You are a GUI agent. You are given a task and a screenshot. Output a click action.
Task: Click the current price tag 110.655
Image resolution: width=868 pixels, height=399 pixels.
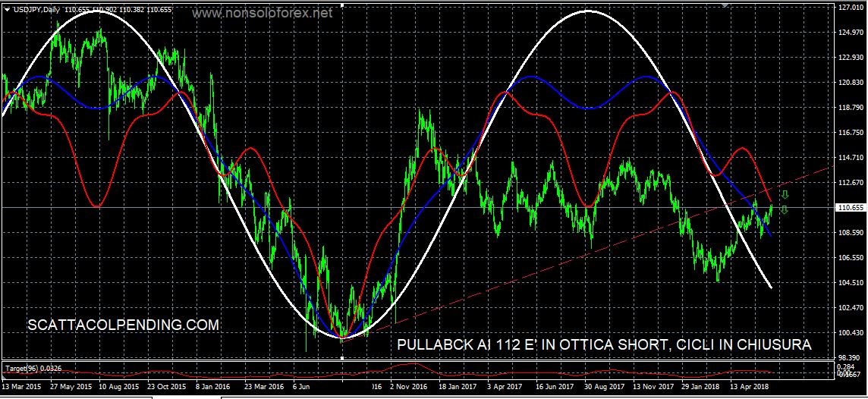[851, 207]
